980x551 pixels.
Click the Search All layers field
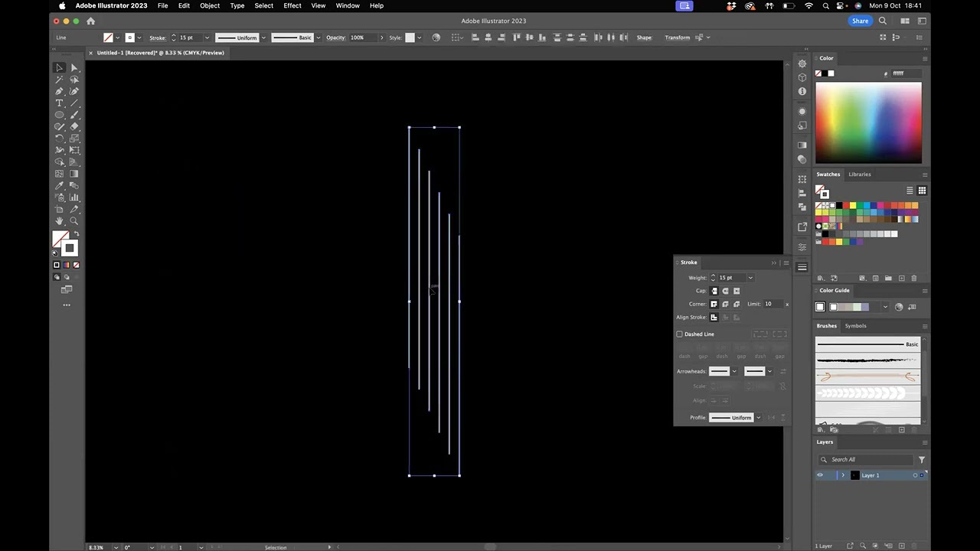[871, 460]
